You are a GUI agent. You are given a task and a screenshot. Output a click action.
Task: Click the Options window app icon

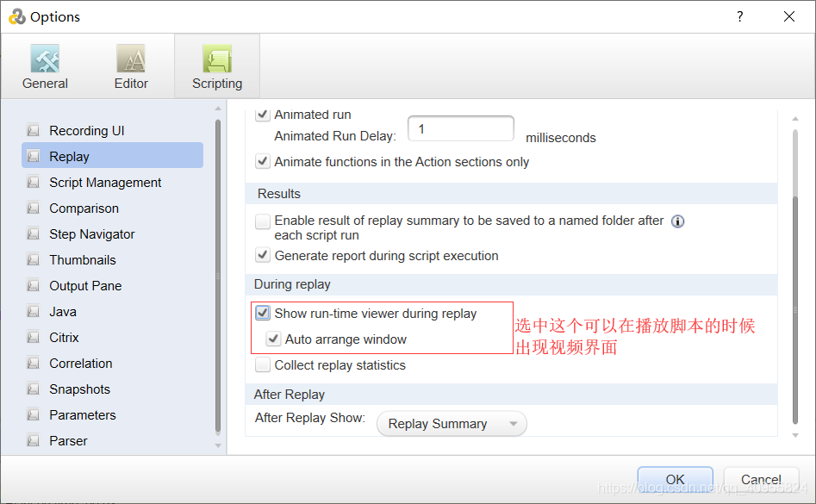click(x=17, y=16)
